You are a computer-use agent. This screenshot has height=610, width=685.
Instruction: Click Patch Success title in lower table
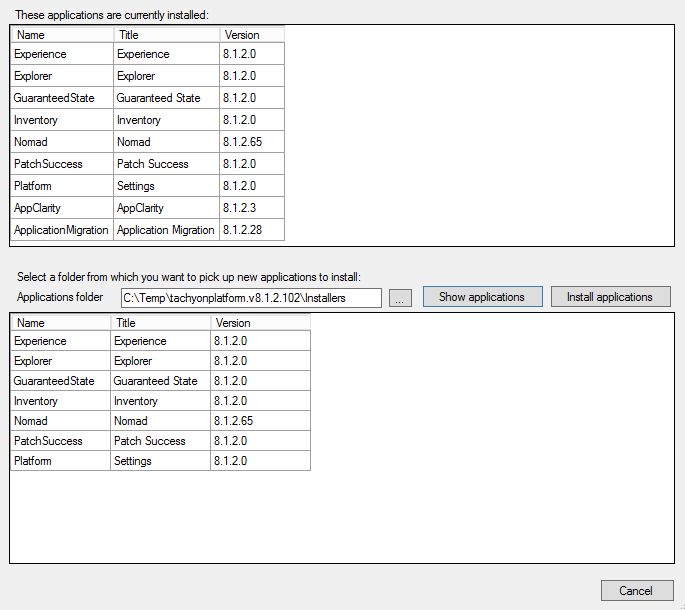pyautogui.click(x=150, y=441)
